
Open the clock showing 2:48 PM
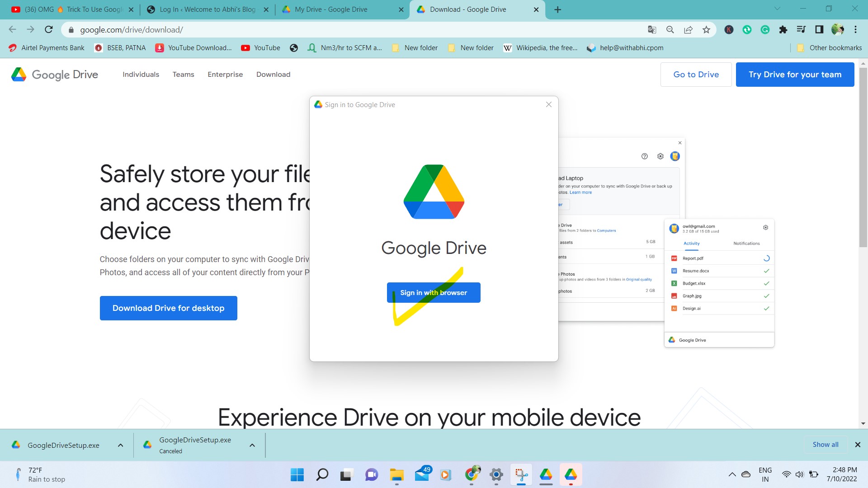click(842, 474)
